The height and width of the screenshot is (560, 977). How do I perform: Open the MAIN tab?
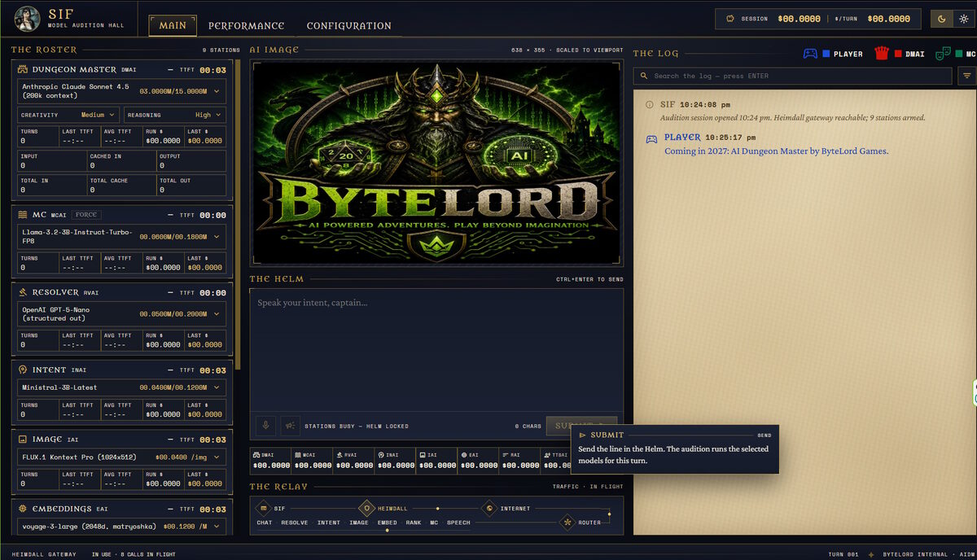[x=173, y=25]
